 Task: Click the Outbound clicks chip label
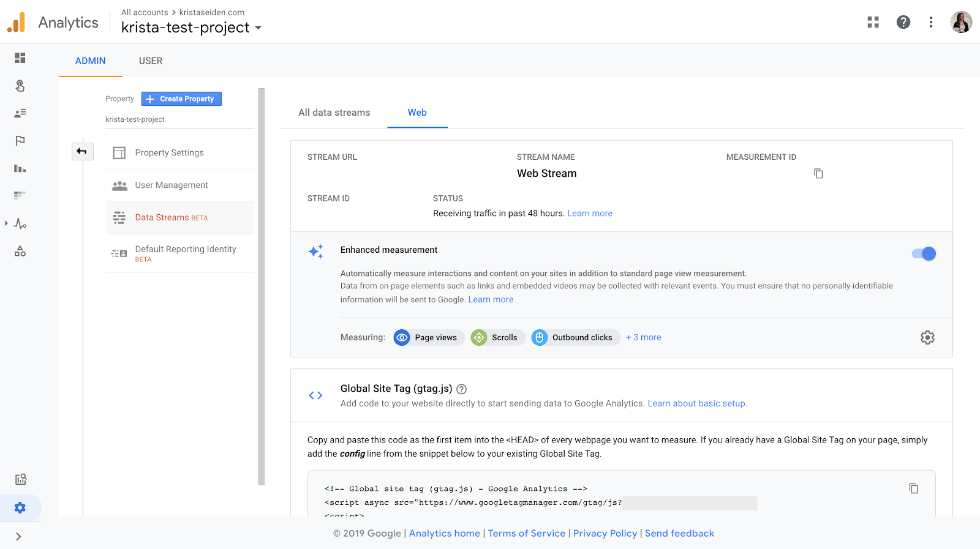point(582,338)
